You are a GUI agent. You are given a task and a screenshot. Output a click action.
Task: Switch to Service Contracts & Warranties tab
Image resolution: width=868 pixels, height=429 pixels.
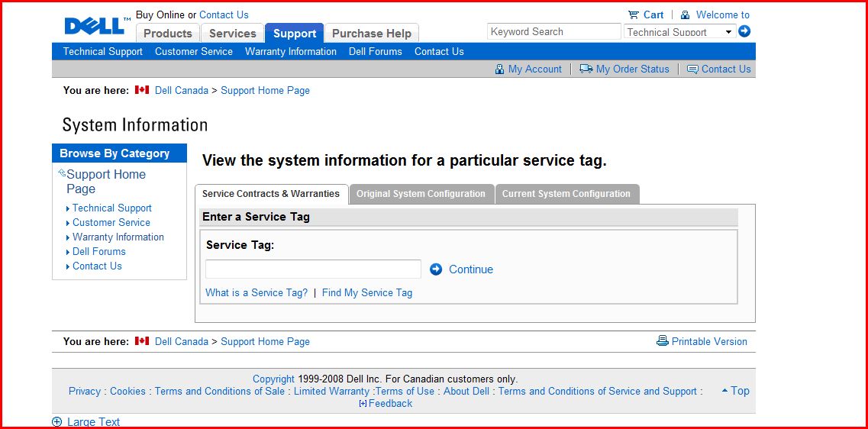[271, 194]
